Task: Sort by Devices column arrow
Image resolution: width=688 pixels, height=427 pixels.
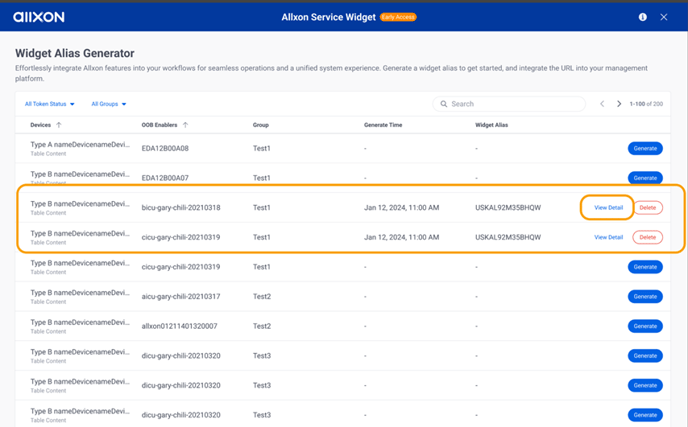Action: click(x=59, y=125)
